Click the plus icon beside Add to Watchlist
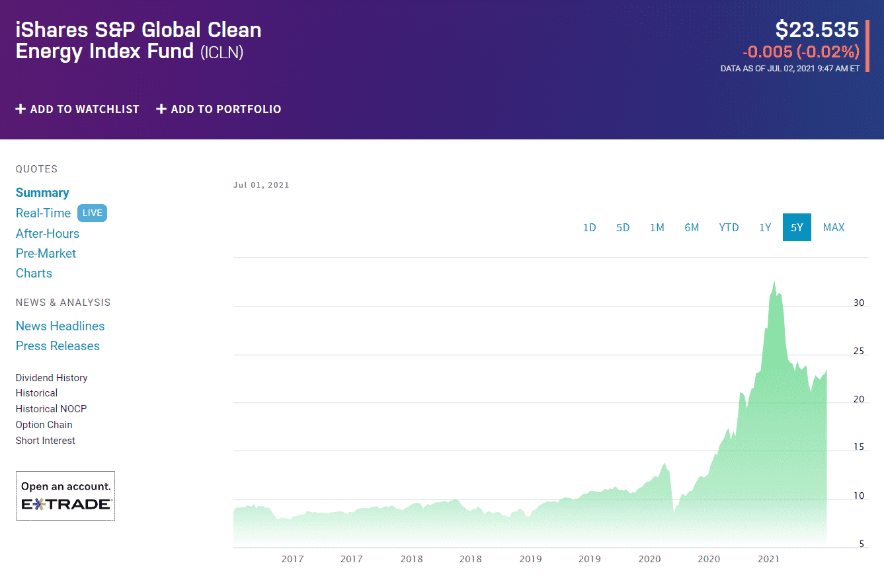 tap(20, 109)
